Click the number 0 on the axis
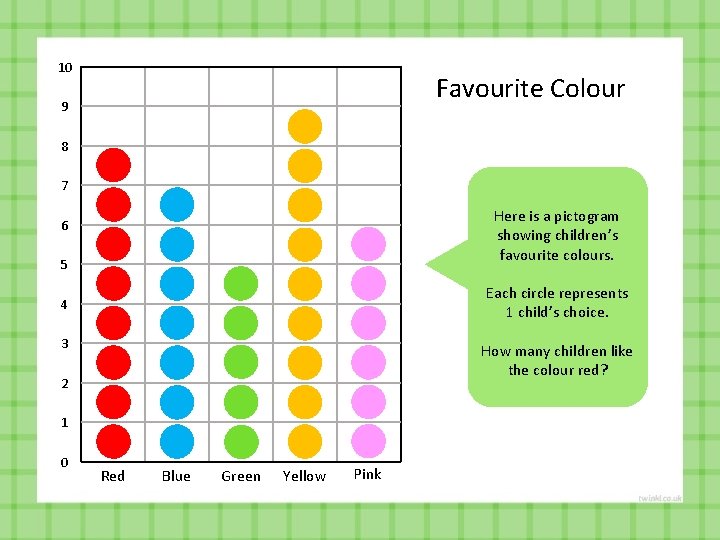 click(64, 462)
